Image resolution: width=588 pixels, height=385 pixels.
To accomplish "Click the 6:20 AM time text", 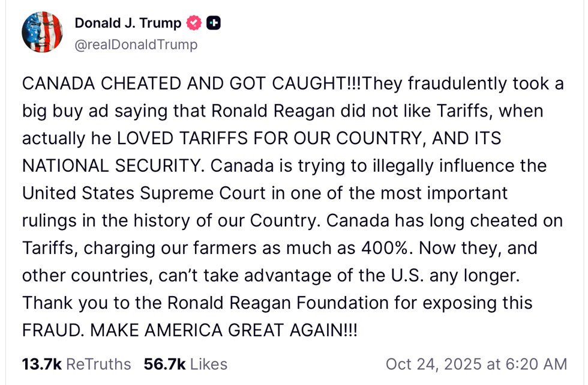I will [x=533, y=364].
